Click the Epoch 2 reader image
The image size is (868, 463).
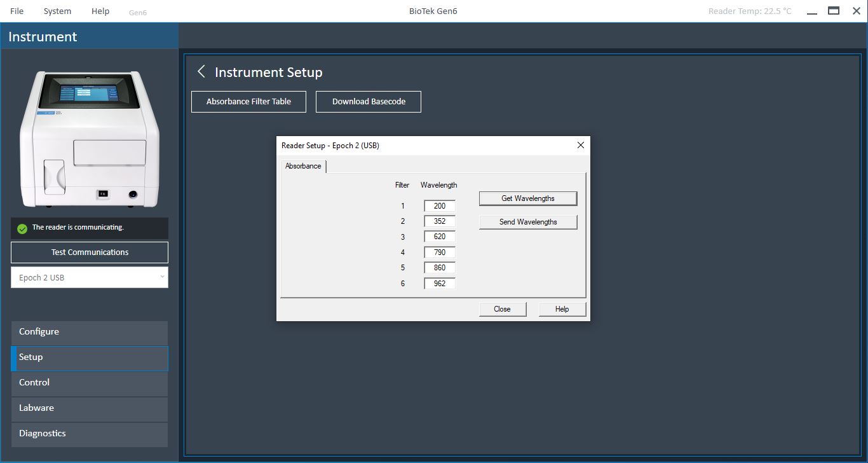[x=90, y=138]
